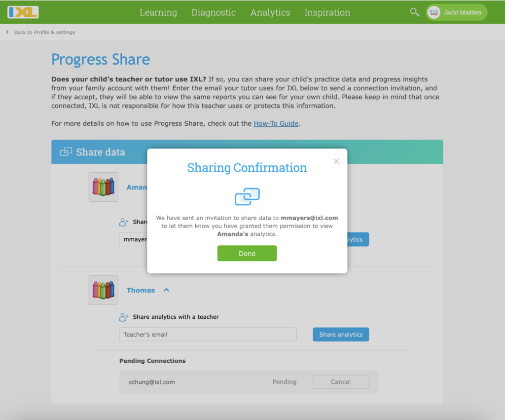Click the Sharing Confirmation title
505x420 pixels.
(x=247, y=168)
